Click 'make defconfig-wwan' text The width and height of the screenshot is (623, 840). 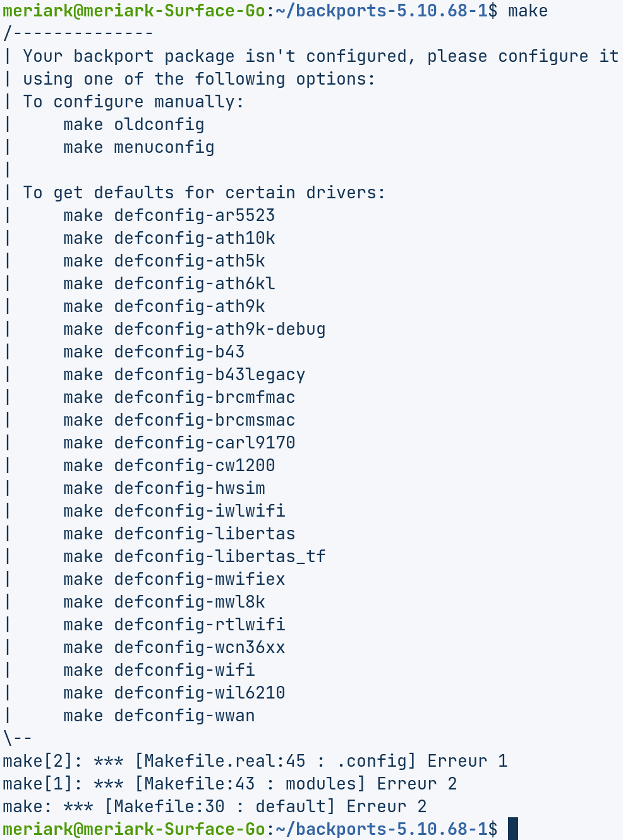pos(159,716)
